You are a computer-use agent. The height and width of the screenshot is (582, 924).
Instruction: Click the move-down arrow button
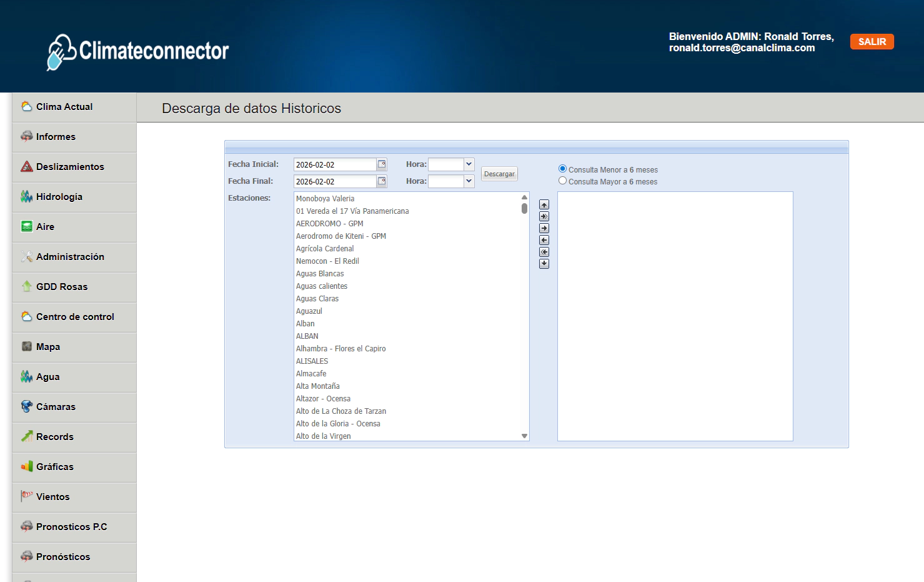tap(544, 264)
